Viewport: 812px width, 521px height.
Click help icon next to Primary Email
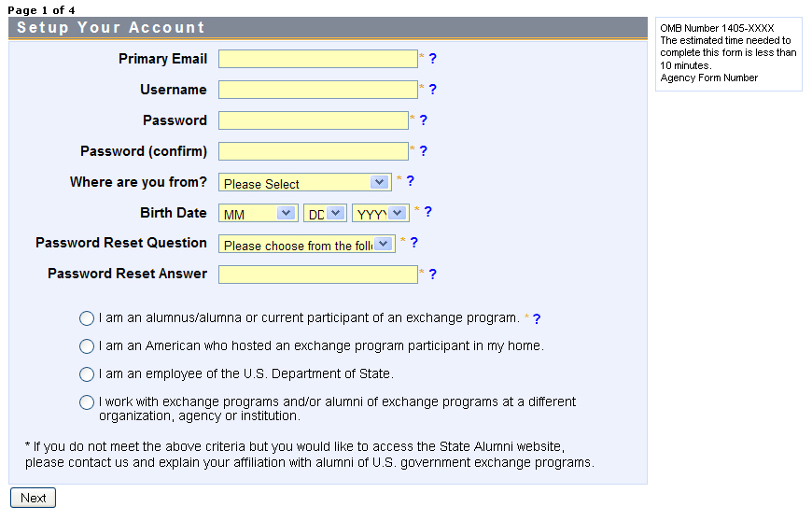(x=432, y=59)
